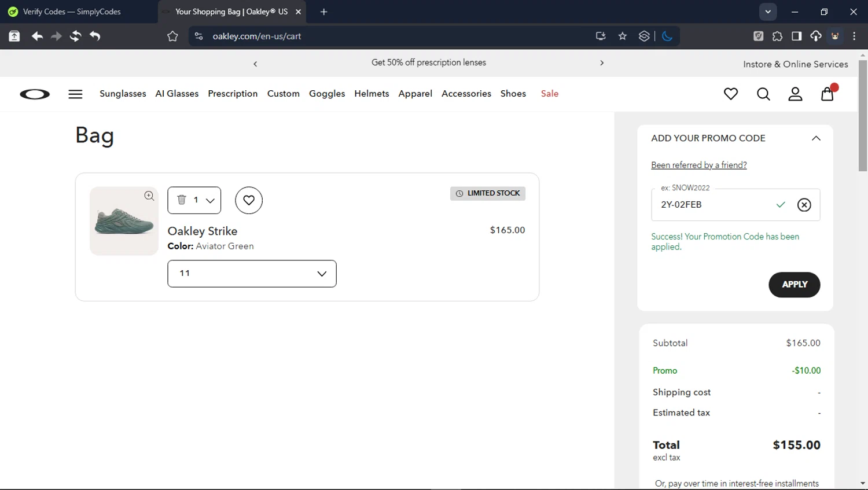The image size is (868, 490).
Task: Open the Custom menu
Action: [284, 94]
